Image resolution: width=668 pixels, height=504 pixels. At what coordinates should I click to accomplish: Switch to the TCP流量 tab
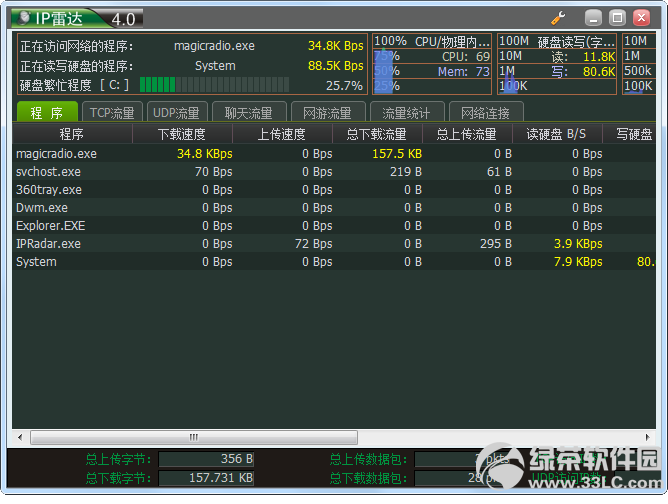pyautogui.click(x=112, y=112)
